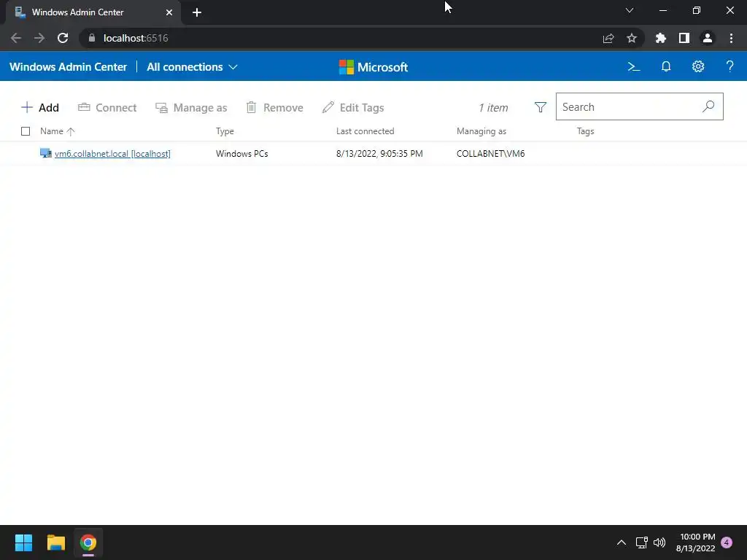Open the notifications bell
This screenshot has height=560, width=747.
(666, 66)
